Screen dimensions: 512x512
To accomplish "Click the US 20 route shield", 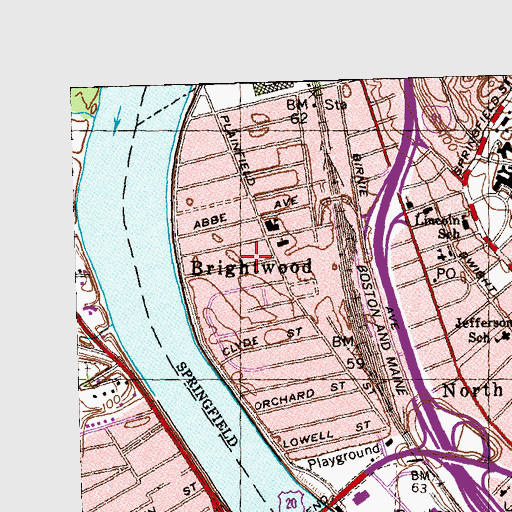I will [x=291, y=502].
